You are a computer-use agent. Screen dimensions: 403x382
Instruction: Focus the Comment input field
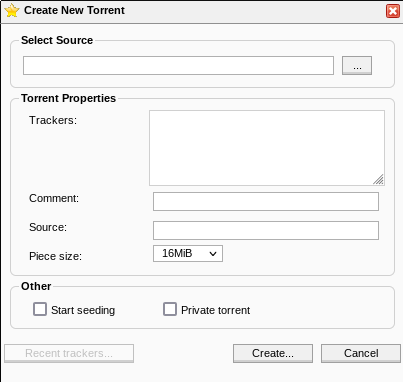click(x=266, y=201)
